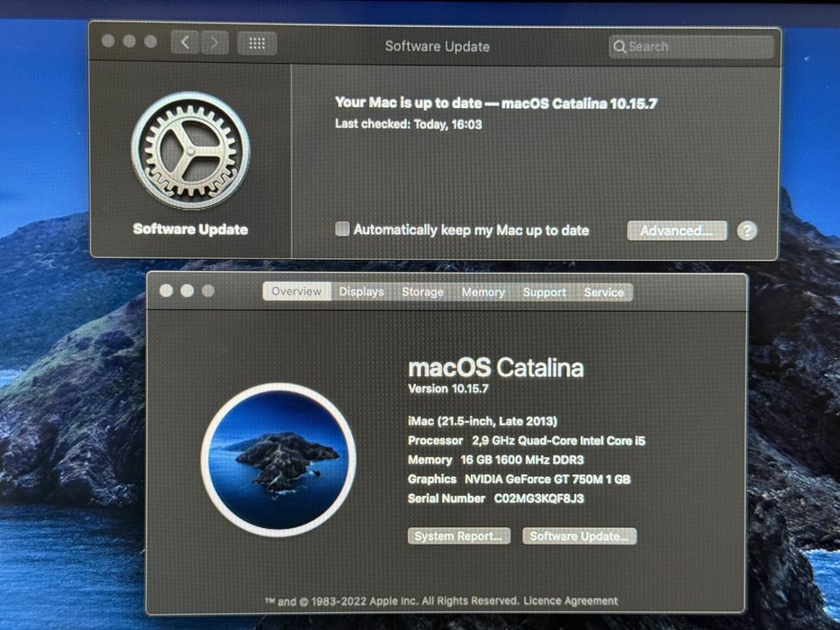
Task: Click the macOS Catalina heading
Action: point(495,367)
